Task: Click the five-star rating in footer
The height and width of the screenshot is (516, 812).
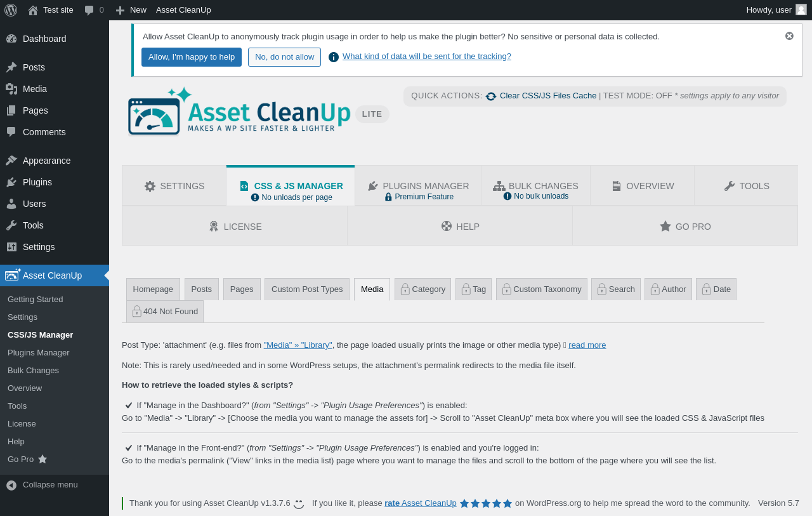Action: click(486, 503)
